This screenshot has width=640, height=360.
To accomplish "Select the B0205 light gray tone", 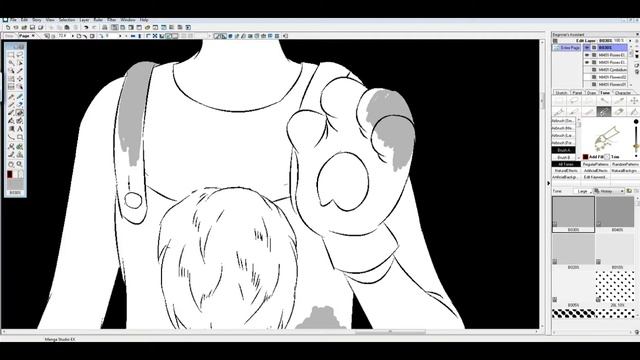I will coord(573,249).
